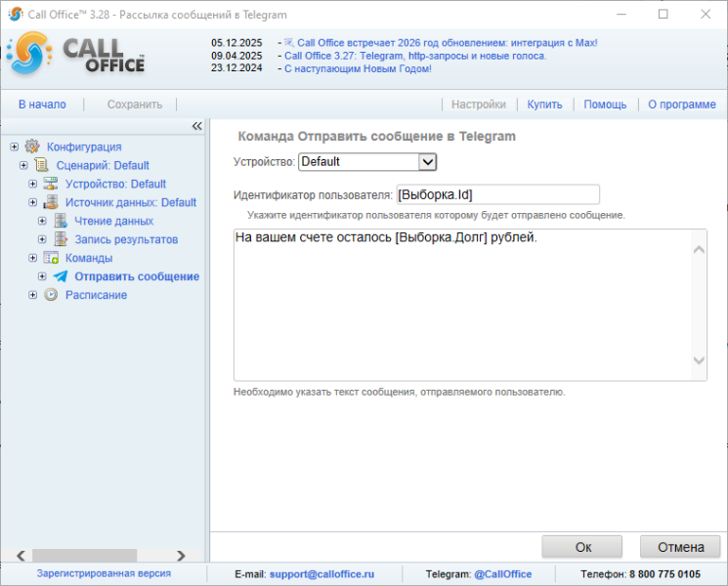Expand the Чтение данных node
Viewport: 728px width, 586px height.
coord(42,221)
